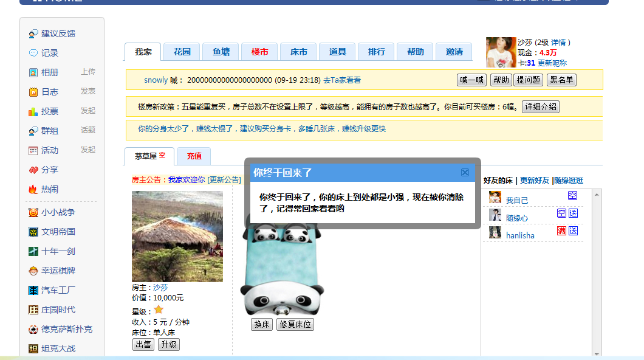Open the 详情 link beside 沙莎 level
This screenshot has width=644, height=360.
pos(558,43)
